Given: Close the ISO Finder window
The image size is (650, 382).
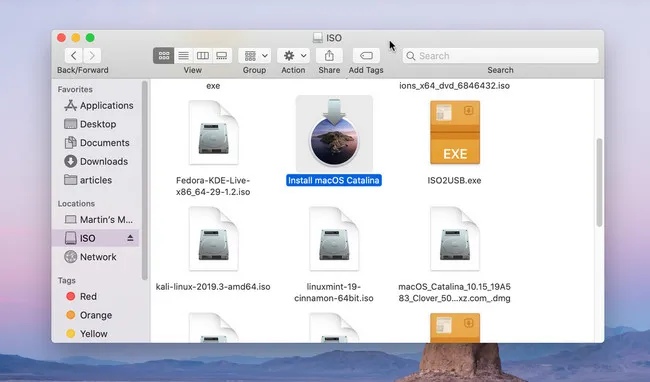Looking at the screenshot, I should 62,38.
